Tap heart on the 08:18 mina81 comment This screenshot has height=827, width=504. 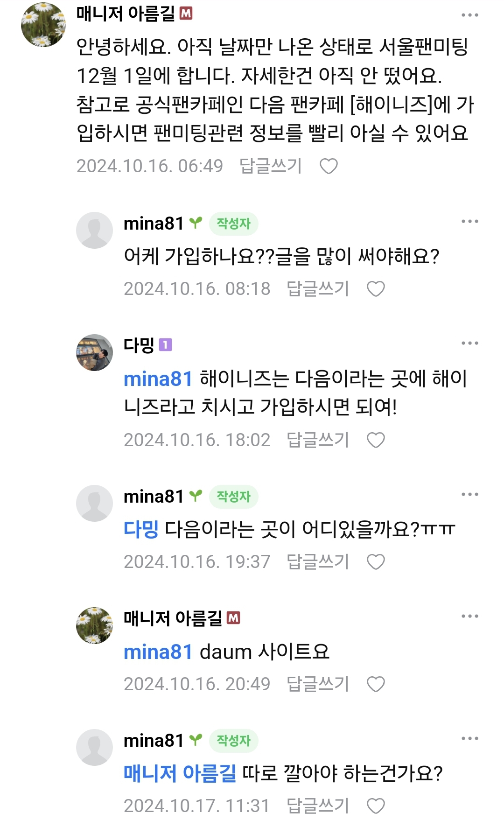pos(376,289)
